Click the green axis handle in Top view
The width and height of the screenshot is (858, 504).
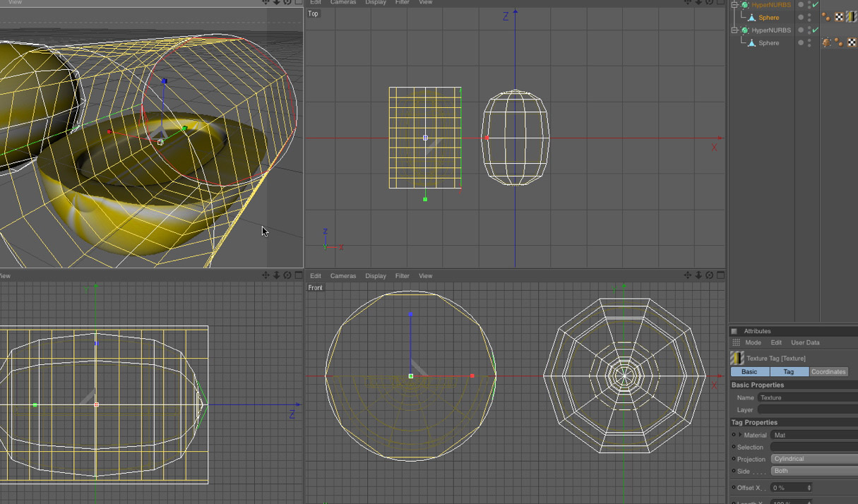(x=425, y=200)
